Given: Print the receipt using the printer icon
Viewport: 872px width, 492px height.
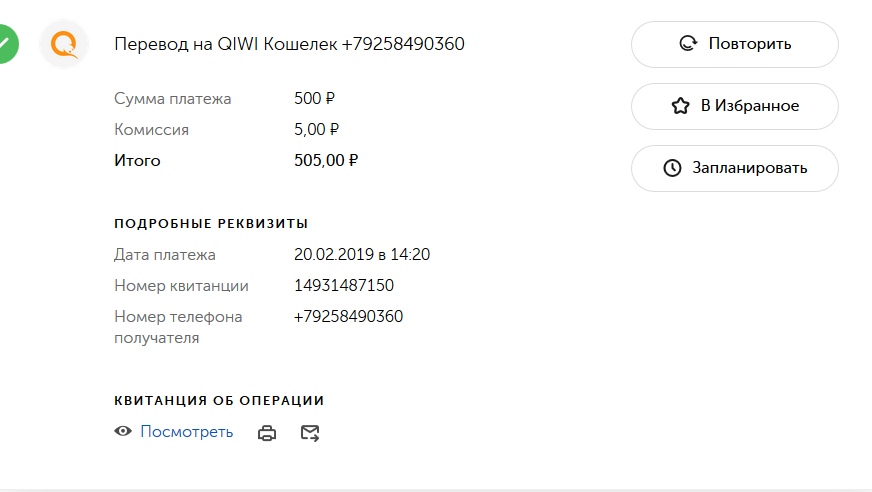Looking at the screenshot, I should click(267, 433).
